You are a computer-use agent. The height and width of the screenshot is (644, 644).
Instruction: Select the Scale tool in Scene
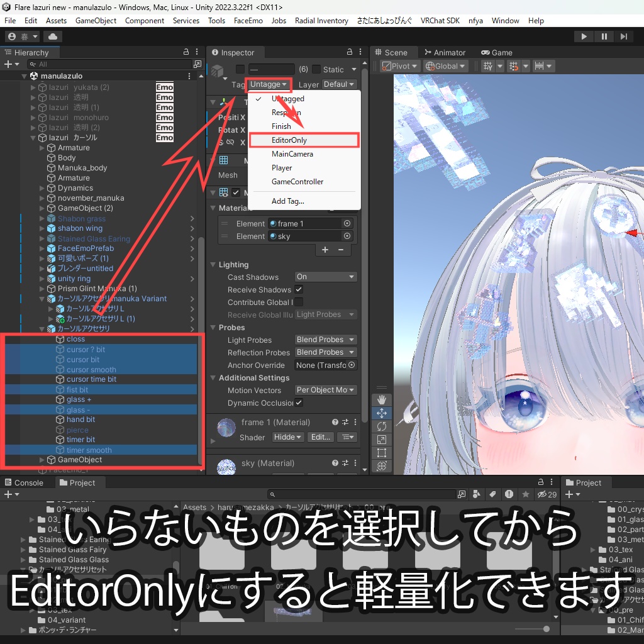click(x=382, y=440)
